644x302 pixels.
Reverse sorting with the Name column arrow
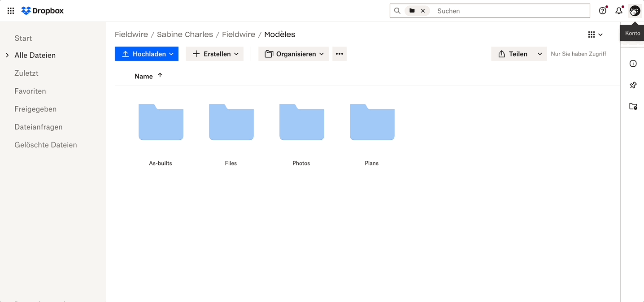(160, 76)
